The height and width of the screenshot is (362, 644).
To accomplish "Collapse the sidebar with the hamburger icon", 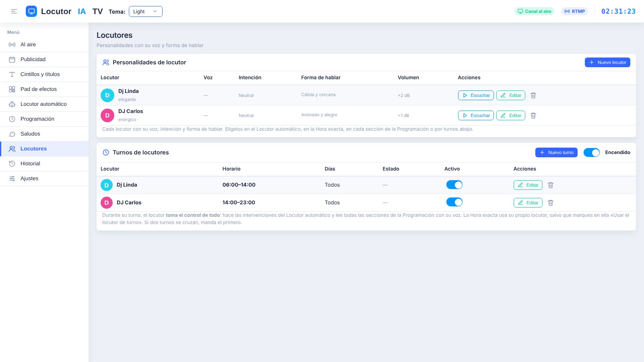I will click(x=14, y=11).
